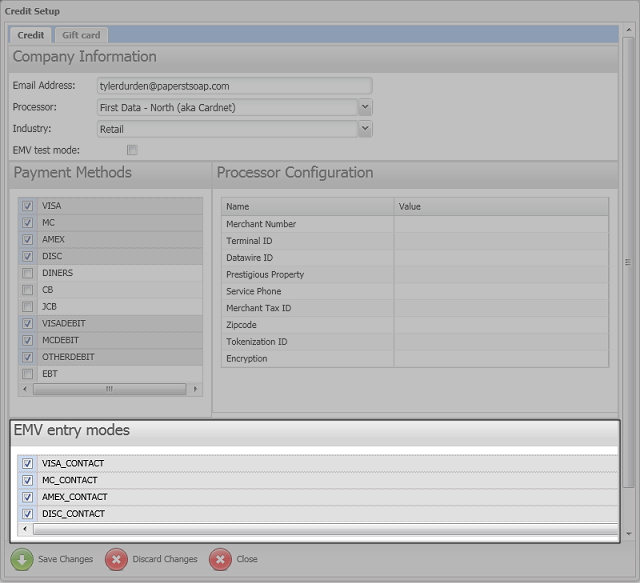Image resolution: width=640 pixels, height=583 pixels.
Task: Enable the JCB payment method checkbox
Action: click(28, 307)
